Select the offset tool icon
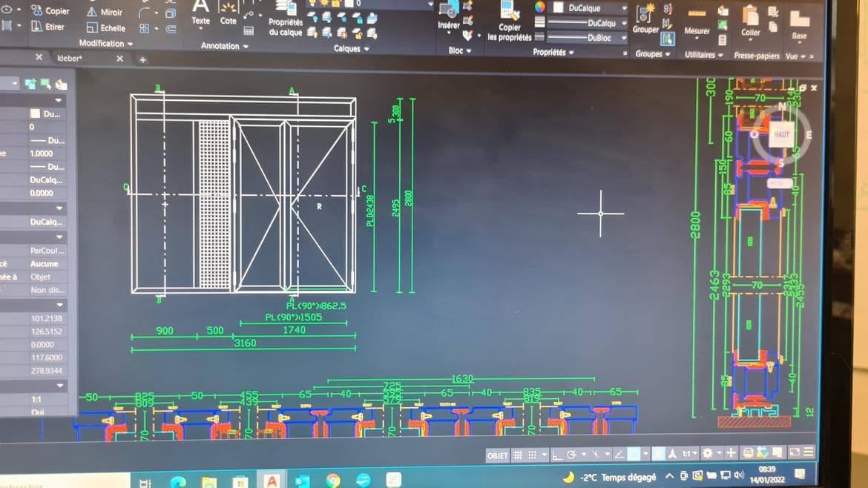Image resolution: width=868 pixels, height=488 pixels. pos(171,29)
